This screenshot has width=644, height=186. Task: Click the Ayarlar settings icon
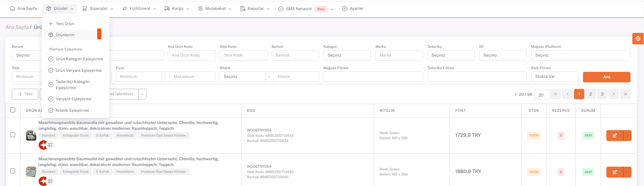pos(345,8)
